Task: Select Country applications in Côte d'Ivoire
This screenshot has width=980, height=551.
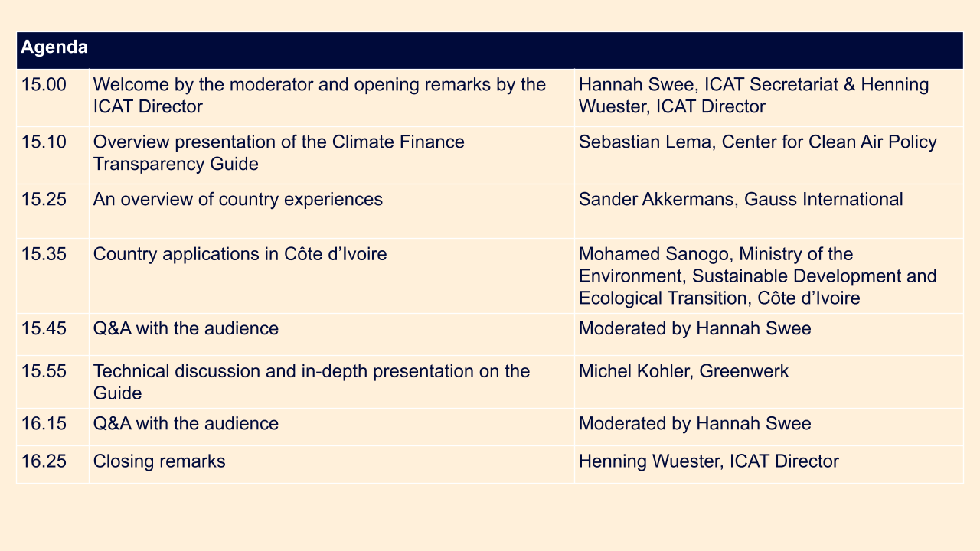Action: coord(240,254)
